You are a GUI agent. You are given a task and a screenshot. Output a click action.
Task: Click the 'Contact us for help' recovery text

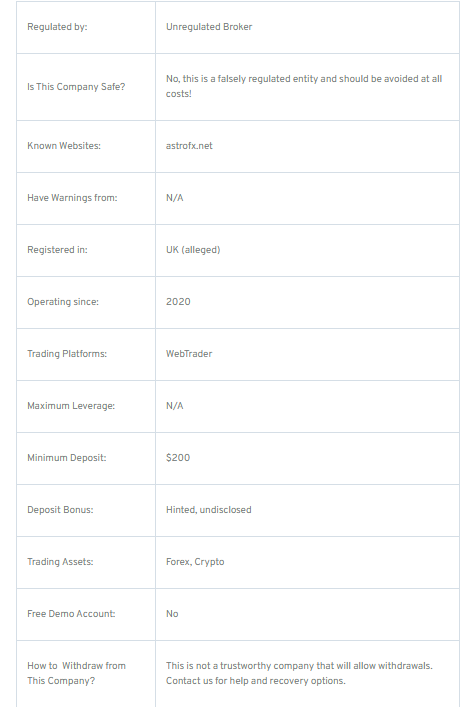click(x=207, y=681)
